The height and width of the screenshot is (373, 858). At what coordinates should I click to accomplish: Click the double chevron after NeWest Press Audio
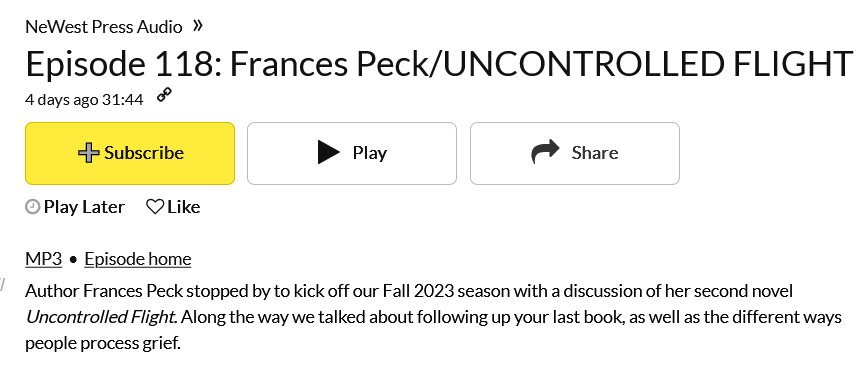198,25
